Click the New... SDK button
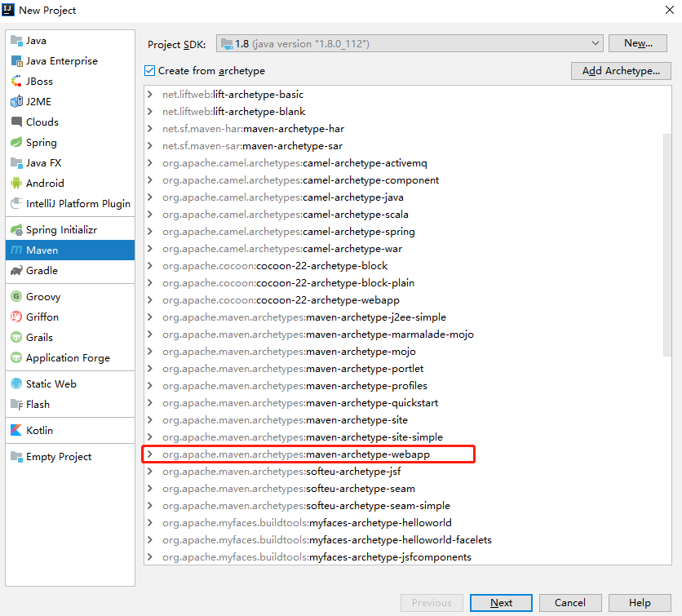The height and width of the screenshot is (616, 682). tap(638, 43)
